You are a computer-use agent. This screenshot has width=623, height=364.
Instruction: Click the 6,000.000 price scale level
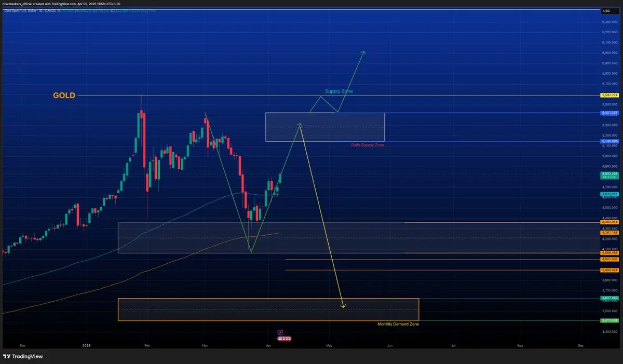(x=610, y=53)
